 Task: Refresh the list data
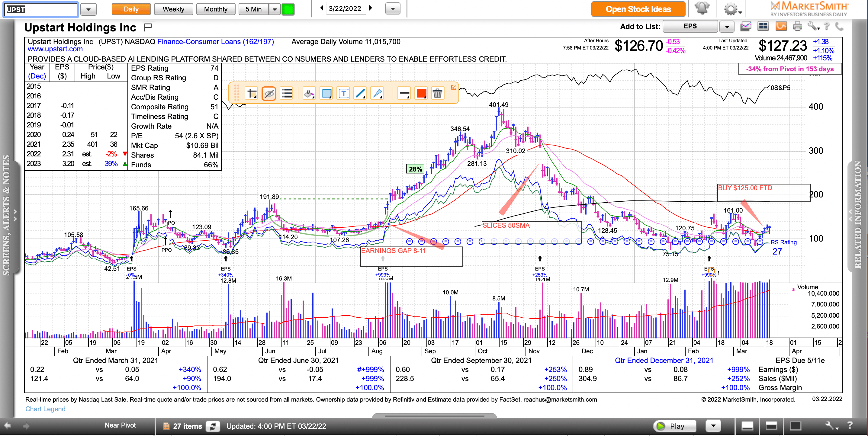213,426
